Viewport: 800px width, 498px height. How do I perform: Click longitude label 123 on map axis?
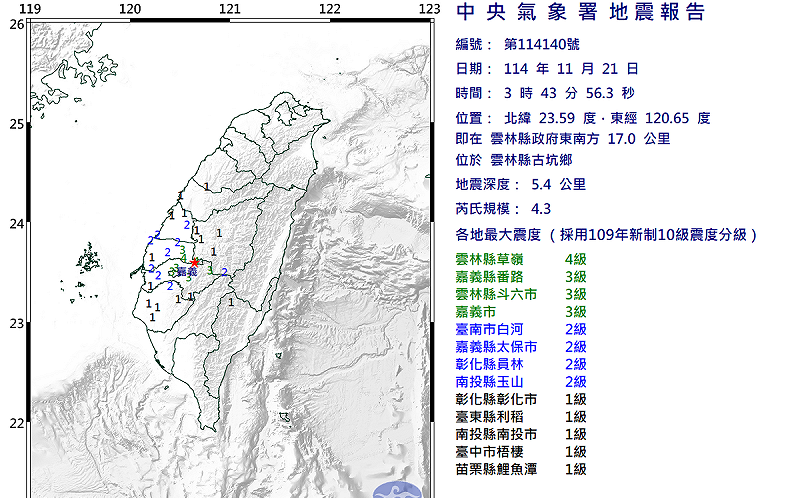[430, 9]
